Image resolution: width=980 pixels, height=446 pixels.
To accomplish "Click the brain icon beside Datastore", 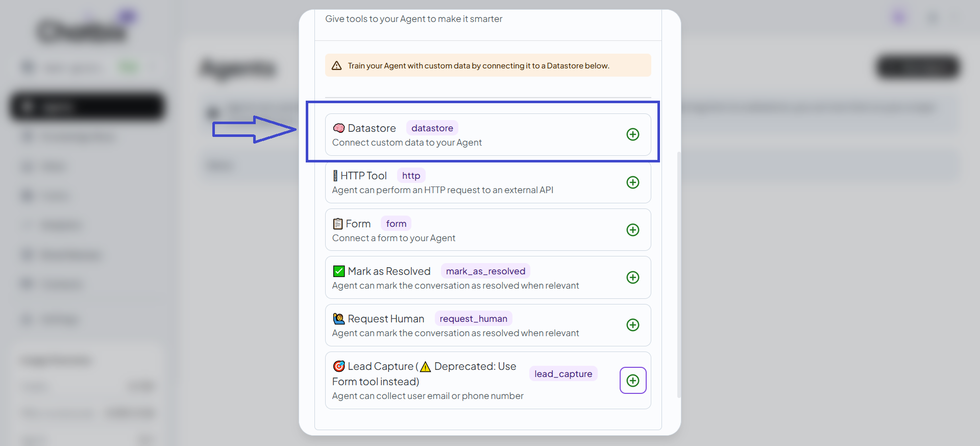I will (x=339, y=128).
